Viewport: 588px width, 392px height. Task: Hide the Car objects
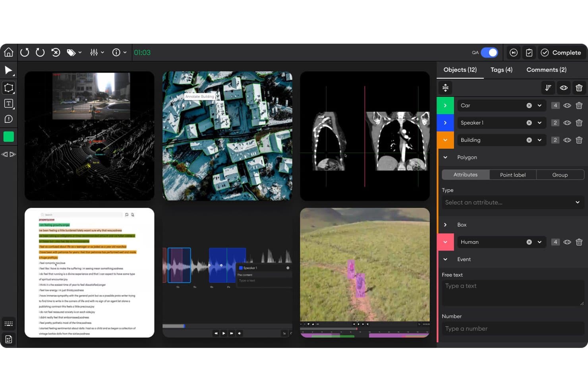567,106
